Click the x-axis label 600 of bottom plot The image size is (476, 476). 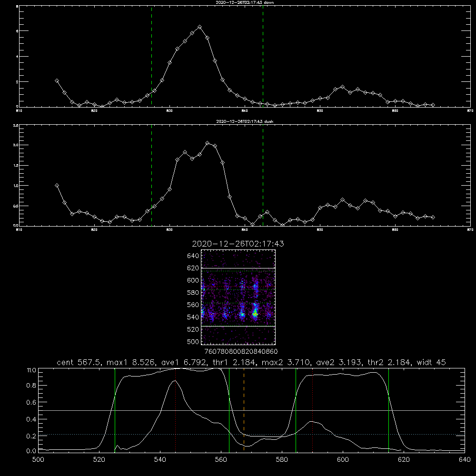(343, 460)
